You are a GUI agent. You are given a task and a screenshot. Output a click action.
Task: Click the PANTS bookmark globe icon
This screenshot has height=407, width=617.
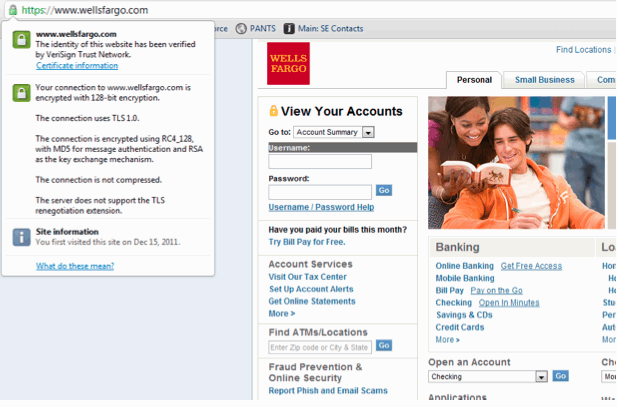coord(241,28)
